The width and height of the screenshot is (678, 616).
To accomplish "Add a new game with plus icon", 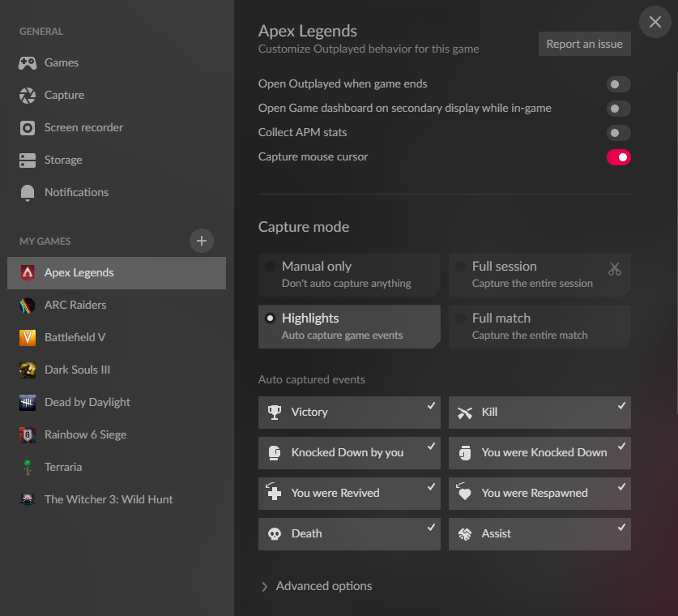I will click(x=202, y=241).
